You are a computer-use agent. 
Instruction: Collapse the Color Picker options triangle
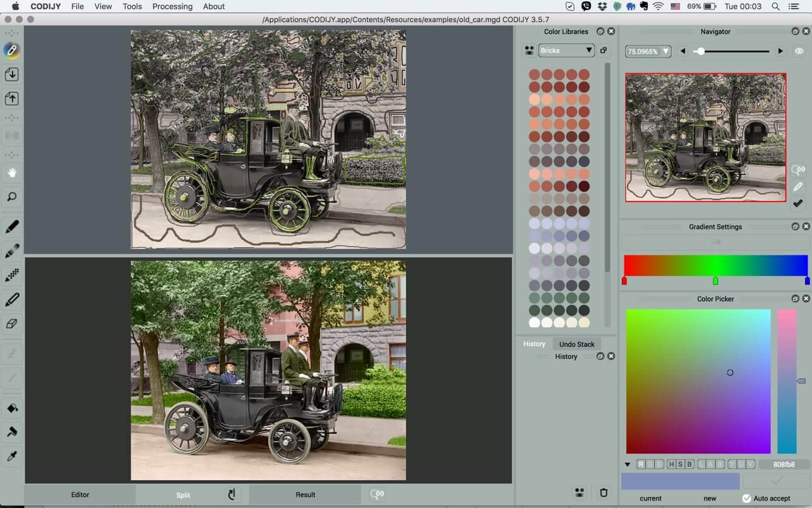click(628, 464)
